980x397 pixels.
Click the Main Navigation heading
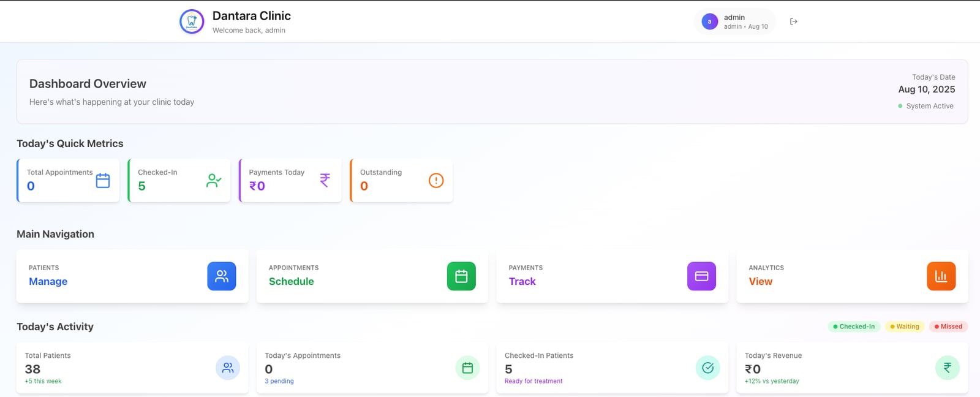coord(55,234)
